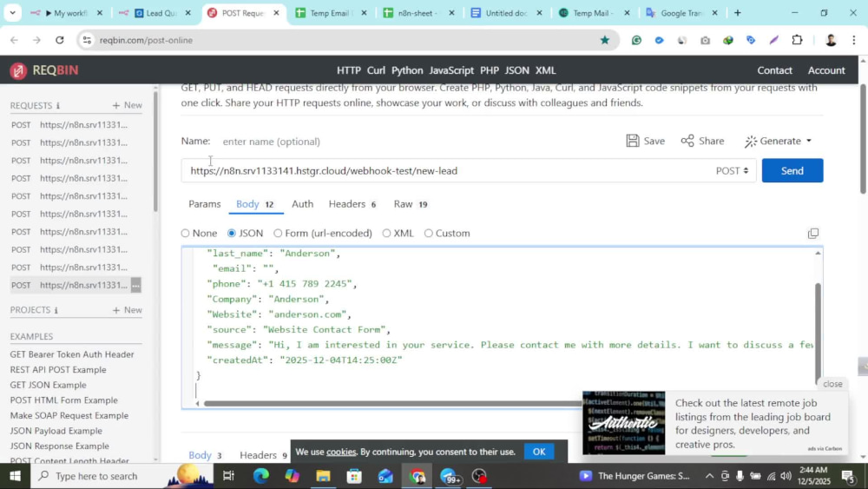Click the purple pen extension icon
The height and width of the screenshot is (489, 868).
click(773, 40)
